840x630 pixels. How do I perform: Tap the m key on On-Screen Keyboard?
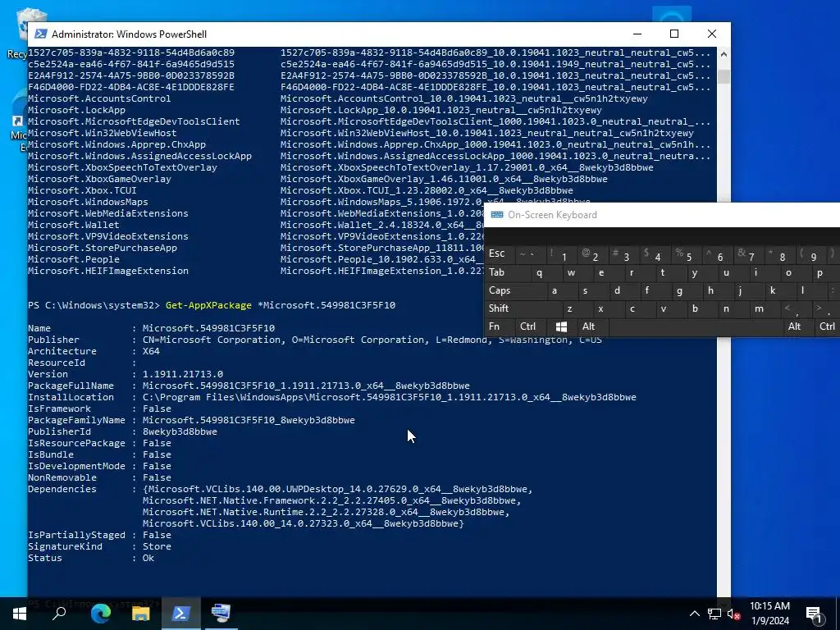757,309
